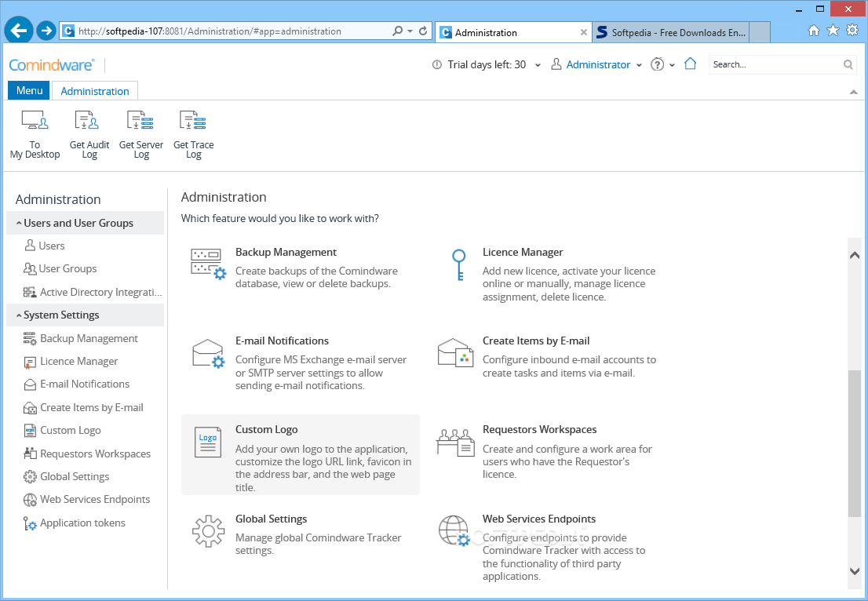Screen dimensions: 868x601
Task: Click the Comindware logo
Action: 52,65
